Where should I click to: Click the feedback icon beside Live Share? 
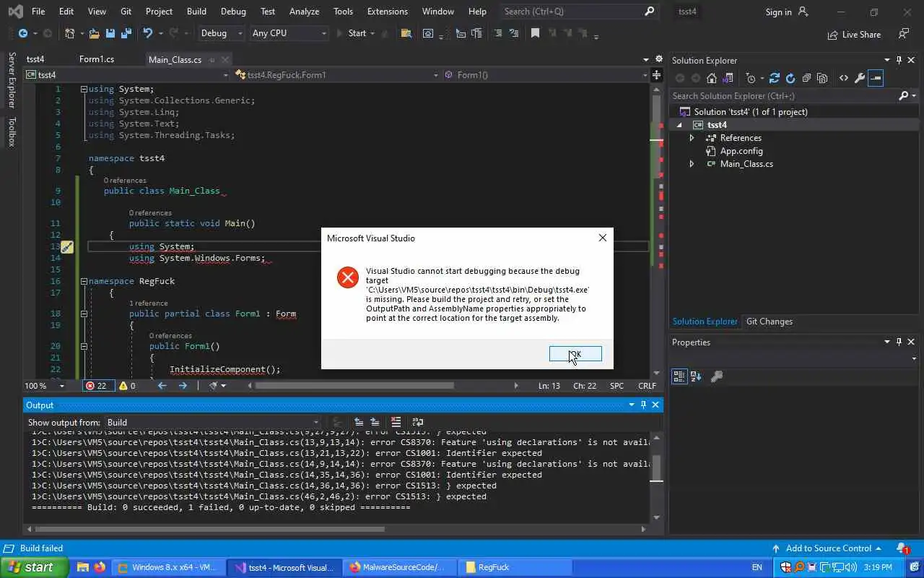coord(903,34)
